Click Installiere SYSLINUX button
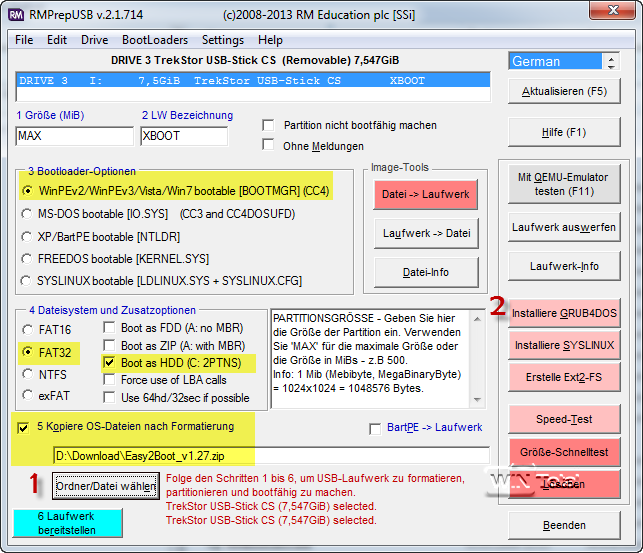The image size is (643, 553). [x=564, y=345]
